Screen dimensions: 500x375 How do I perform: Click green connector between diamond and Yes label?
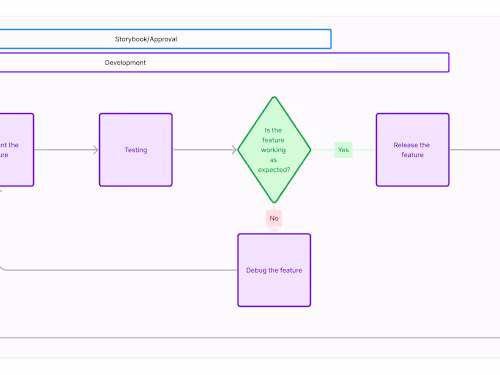coord(323,150)
